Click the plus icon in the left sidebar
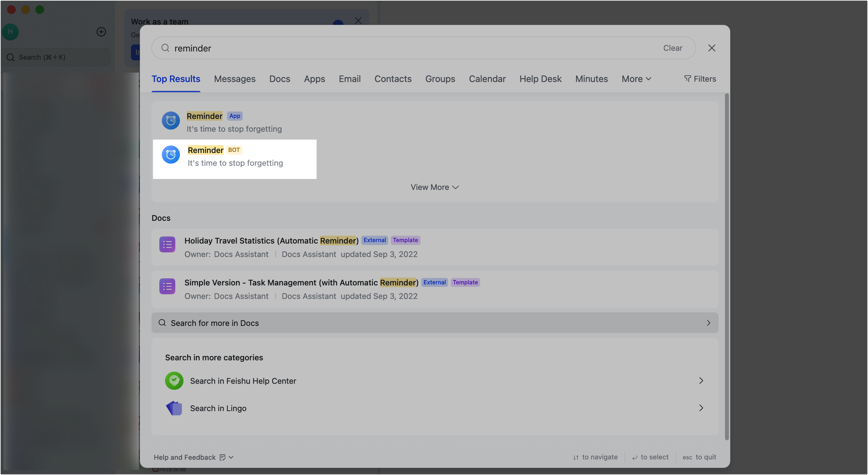 click(x=101, y=32)
